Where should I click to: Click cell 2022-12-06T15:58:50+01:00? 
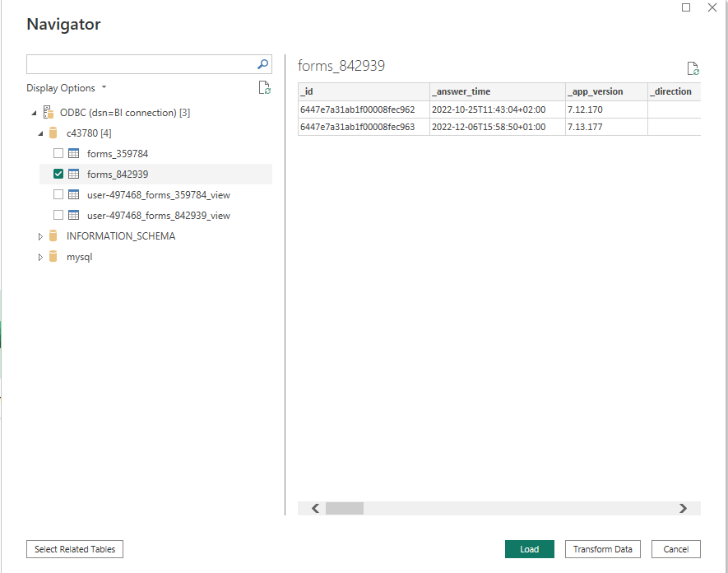[497, 127]
